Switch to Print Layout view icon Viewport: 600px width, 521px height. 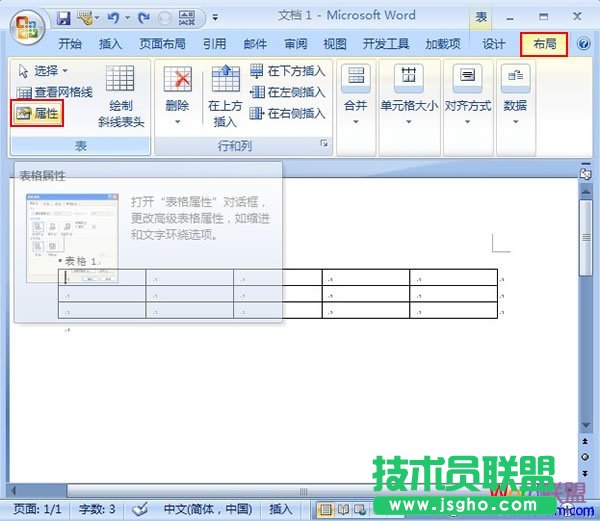point(326,510)
